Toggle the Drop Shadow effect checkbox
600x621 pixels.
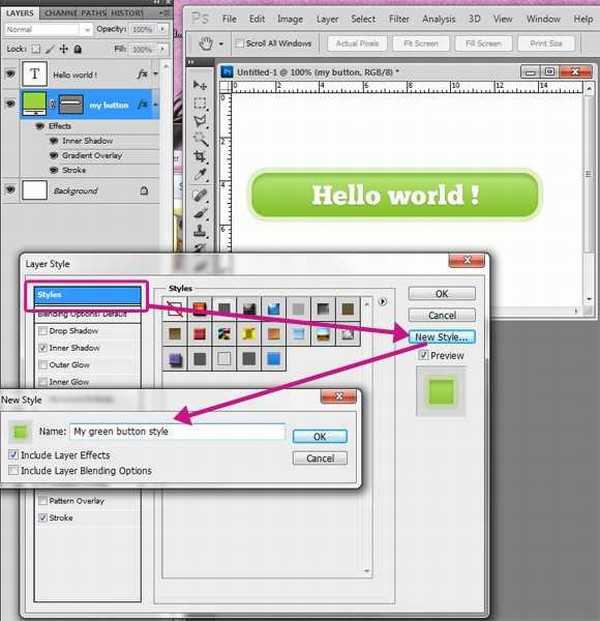[x=41, y=331]
